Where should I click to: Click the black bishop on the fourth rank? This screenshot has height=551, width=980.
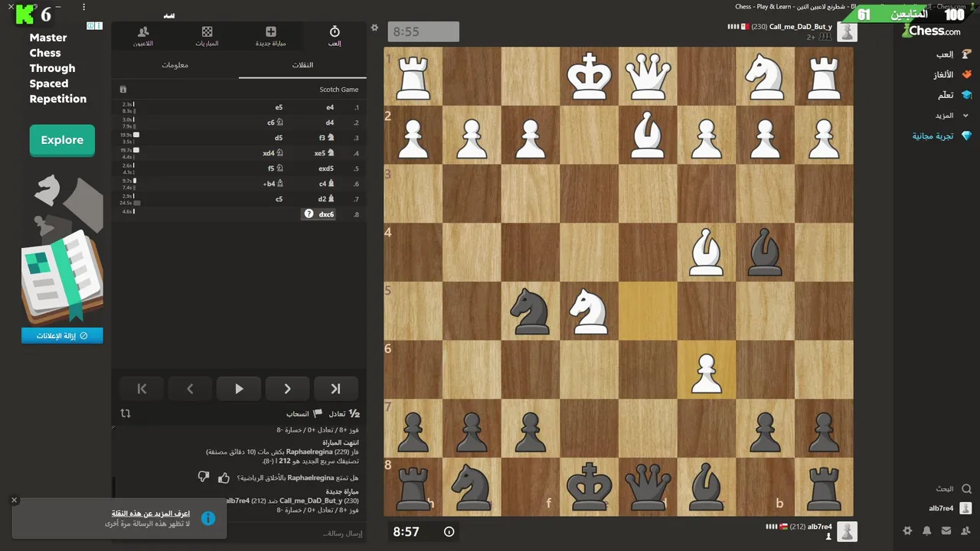[x=765, y=252]
